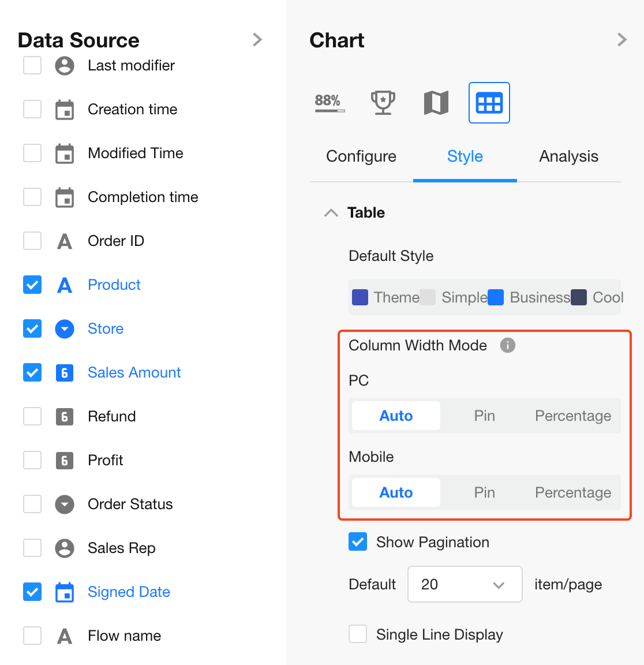Click the person icon beside Sales Rep
Viewport: 644px width, 665px height.
coord(65,548)
